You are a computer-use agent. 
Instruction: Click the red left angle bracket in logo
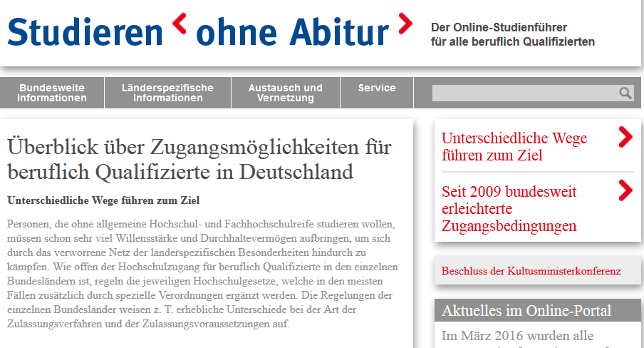coord(180,24)
